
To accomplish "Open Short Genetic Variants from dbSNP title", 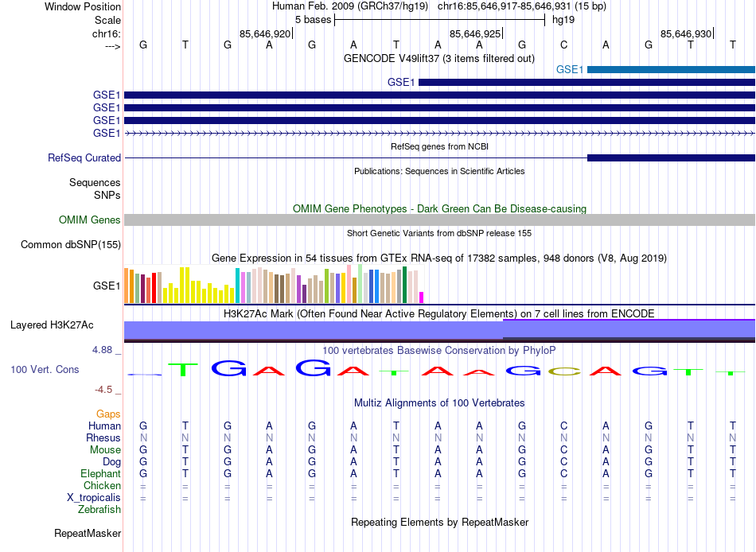I will coord(439,233).
